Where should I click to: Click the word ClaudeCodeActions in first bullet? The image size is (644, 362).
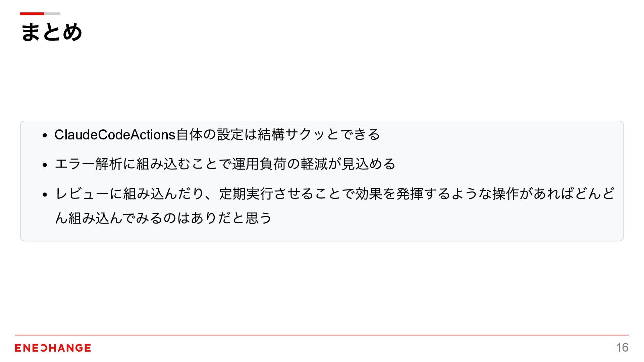[115, 135]
